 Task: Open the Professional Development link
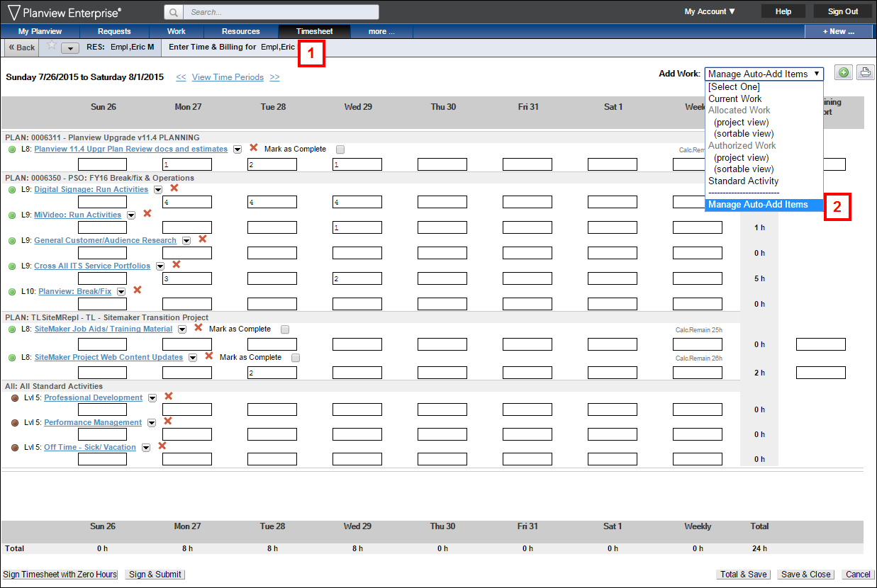(94, 397)
